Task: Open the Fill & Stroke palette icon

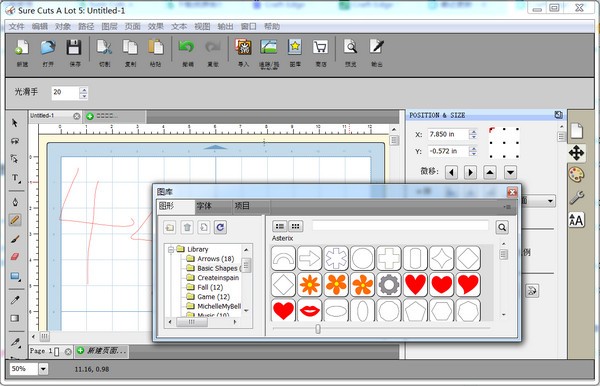Action: pyautogui.click(x=576, y=175)
